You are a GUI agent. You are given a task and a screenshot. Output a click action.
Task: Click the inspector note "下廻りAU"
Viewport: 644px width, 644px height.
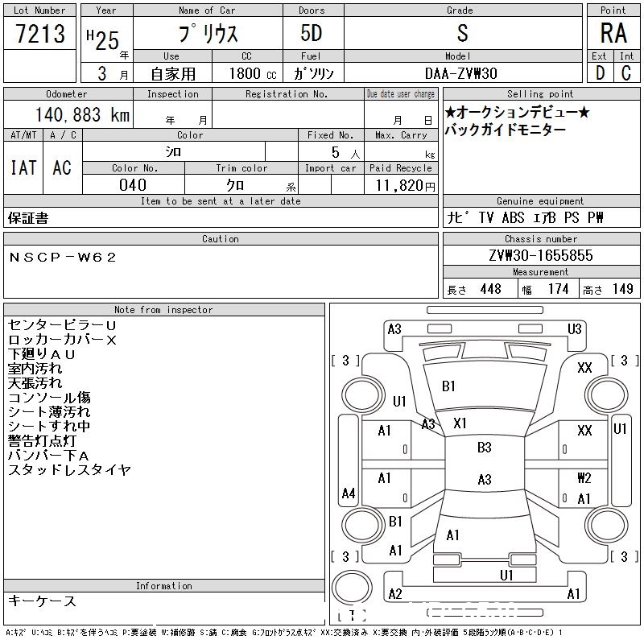tap(42, 354)
